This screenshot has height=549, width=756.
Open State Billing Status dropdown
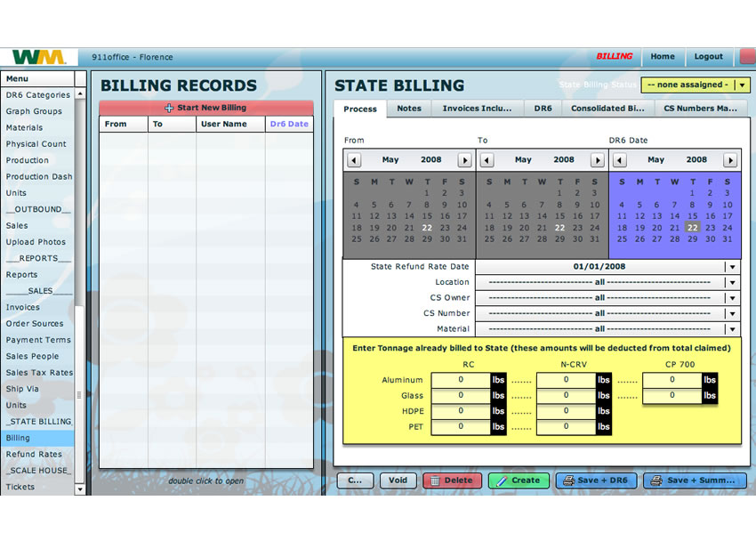tap(696, 85)
